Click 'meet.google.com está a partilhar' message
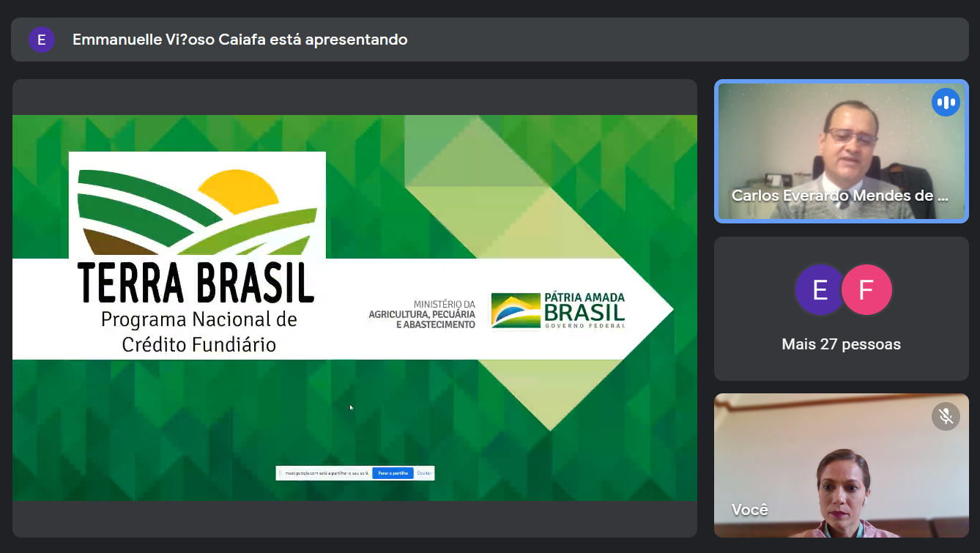The width and height of the screenshot is (980, 553). [326, 473]
